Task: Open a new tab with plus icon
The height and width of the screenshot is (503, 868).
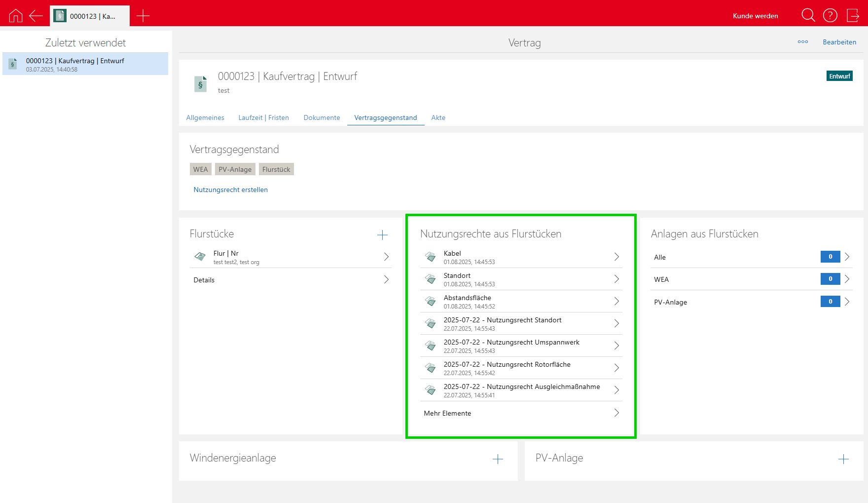Action: point(143,16)
